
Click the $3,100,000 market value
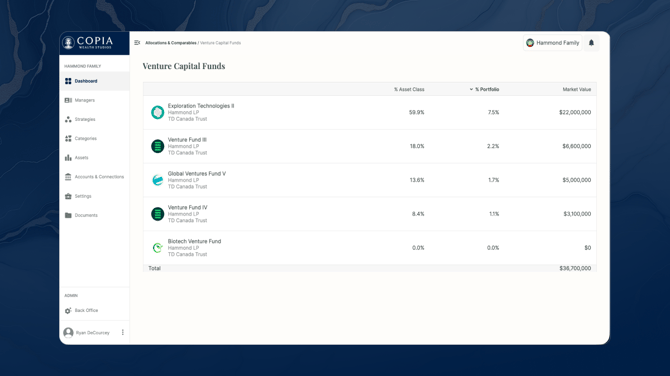tap(577, 214)
